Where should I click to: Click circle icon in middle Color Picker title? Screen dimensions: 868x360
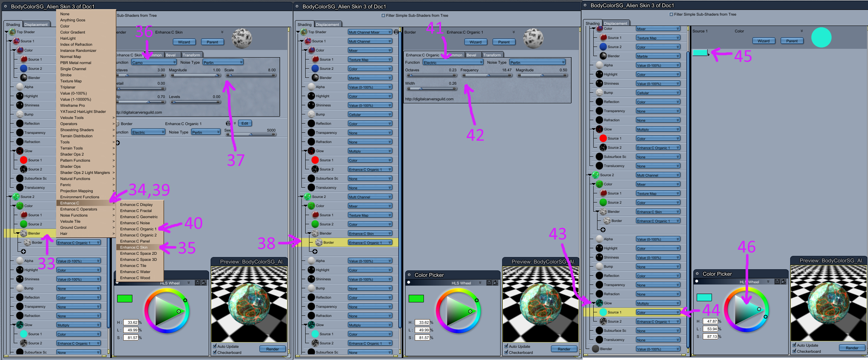coord(409,275)
